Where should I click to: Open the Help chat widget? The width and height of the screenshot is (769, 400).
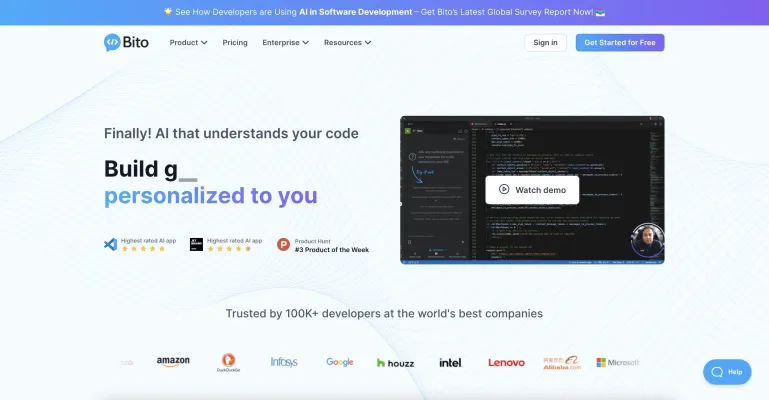(x=727, y=371)
